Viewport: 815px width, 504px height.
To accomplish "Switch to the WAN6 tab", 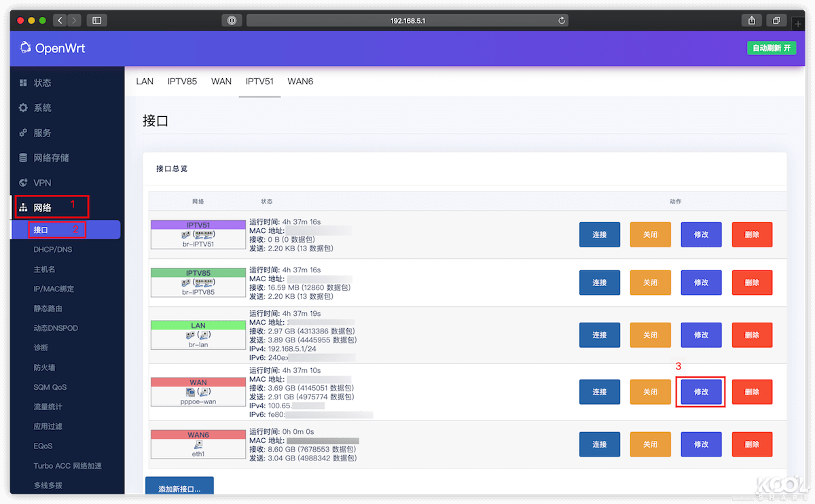I will click(x=300, y=81).
